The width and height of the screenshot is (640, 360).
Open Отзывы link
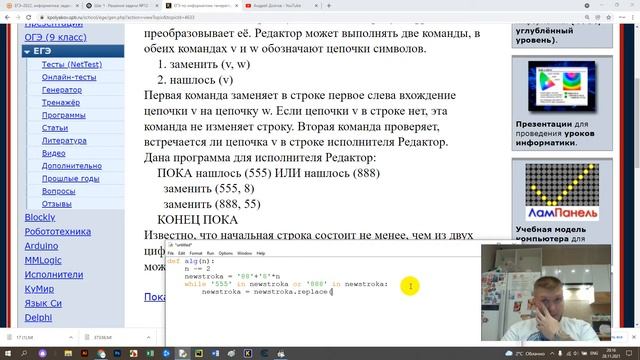click(x=57, y=204)
